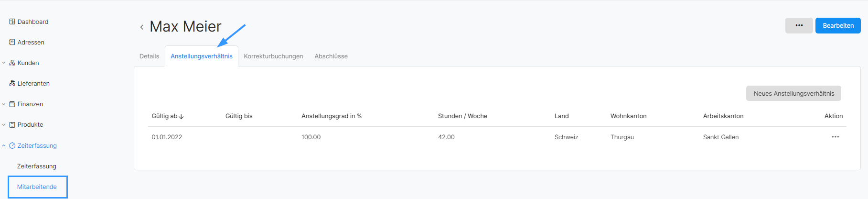Expand the Produkte menu chevron
This screenshot has height=199, width=868.
4,124
